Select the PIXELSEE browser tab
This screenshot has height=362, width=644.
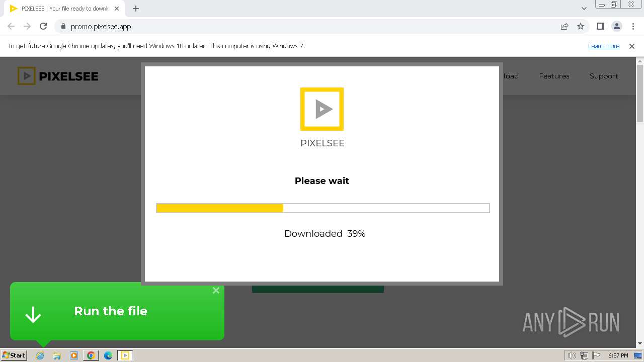[x=65, y=9]
